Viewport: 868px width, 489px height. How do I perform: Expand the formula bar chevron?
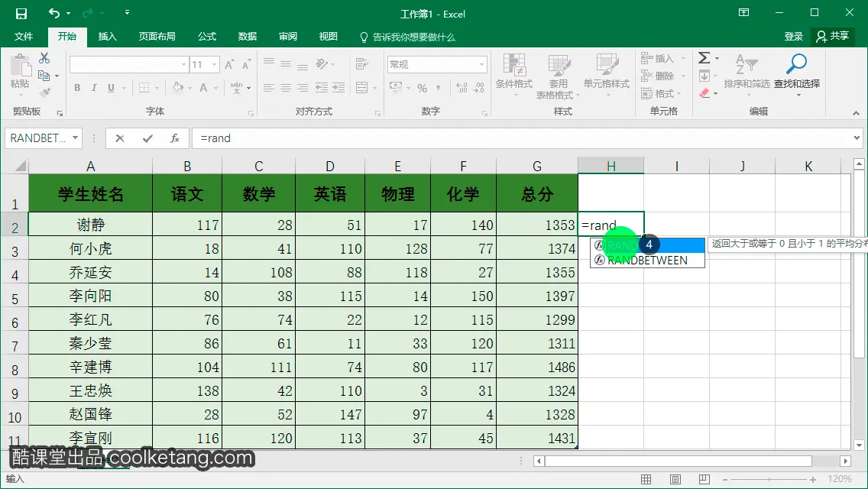[857, 138]
